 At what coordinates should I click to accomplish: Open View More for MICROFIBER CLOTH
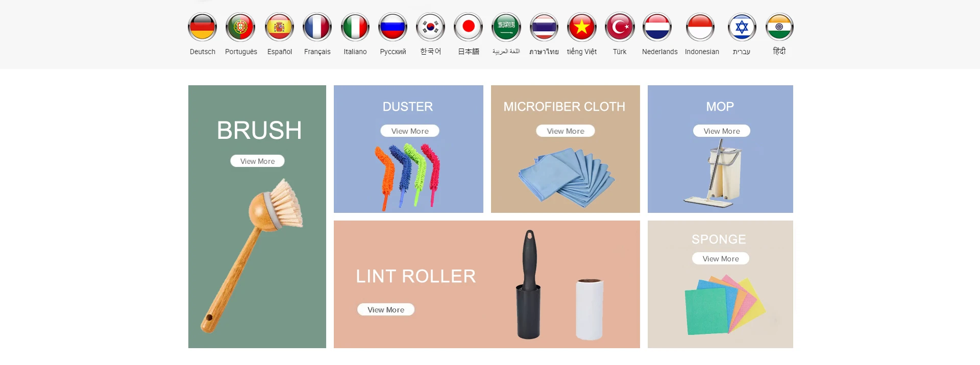(566, 131)
